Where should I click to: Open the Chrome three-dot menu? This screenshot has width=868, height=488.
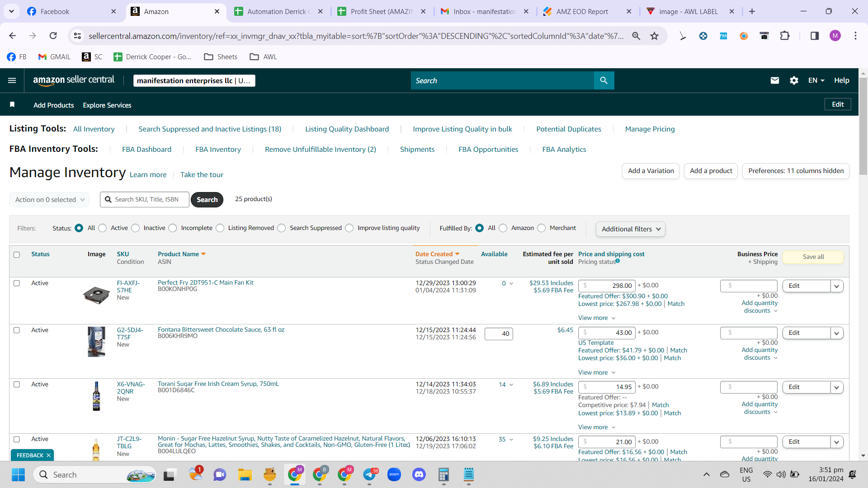(x=855, y=36)
